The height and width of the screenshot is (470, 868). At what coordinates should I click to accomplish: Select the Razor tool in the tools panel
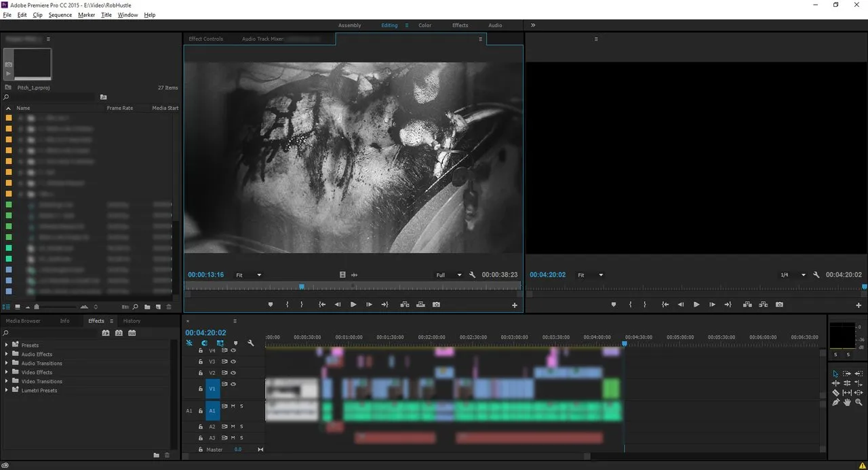point(835,393)
